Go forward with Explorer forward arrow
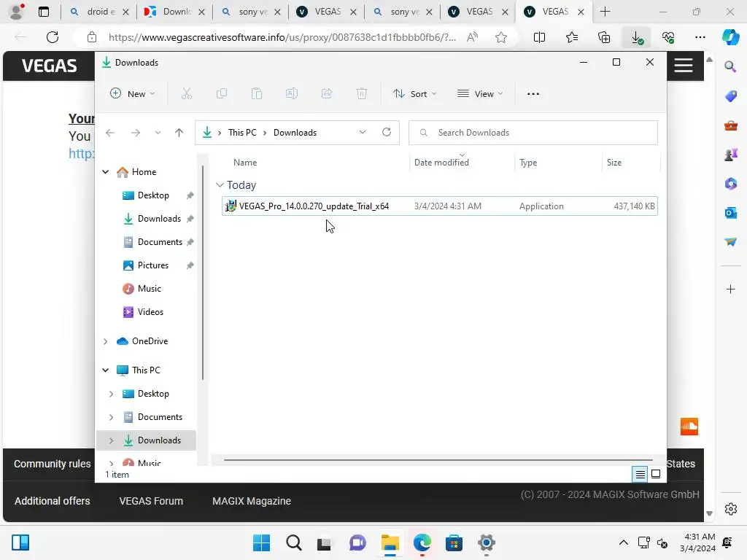The height and width of the screenshot is (560, 747). click(136, 133)
